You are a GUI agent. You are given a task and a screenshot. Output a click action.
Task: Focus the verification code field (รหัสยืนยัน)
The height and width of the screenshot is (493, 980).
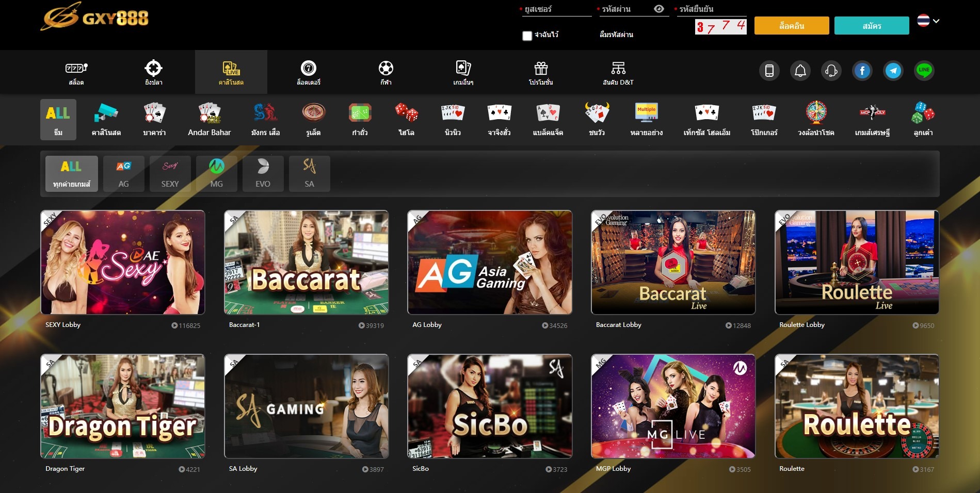tap(712, 9)
